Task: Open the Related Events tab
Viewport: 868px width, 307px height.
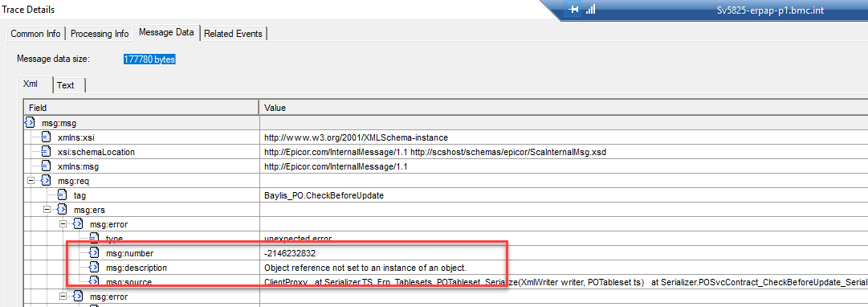Action: point(233,33)
